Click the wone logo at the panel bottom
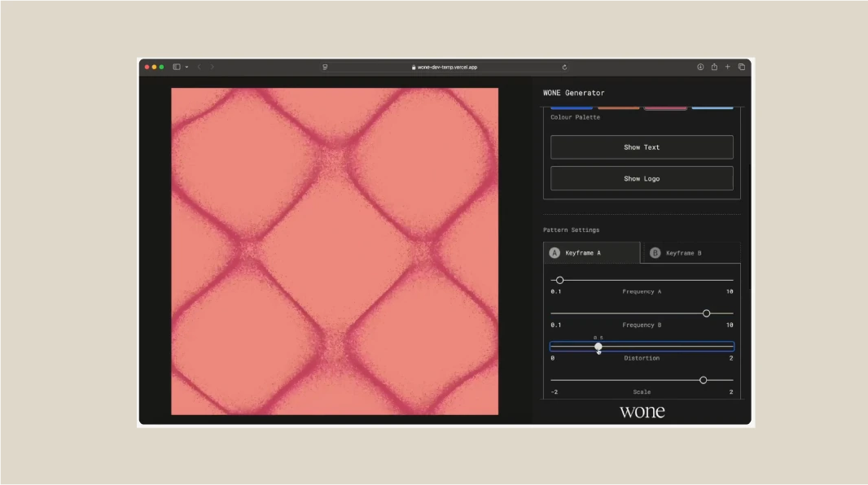Image resolution: width=868 pixels, height=485 pixels. pyautogui.click(x=642, y=412)
